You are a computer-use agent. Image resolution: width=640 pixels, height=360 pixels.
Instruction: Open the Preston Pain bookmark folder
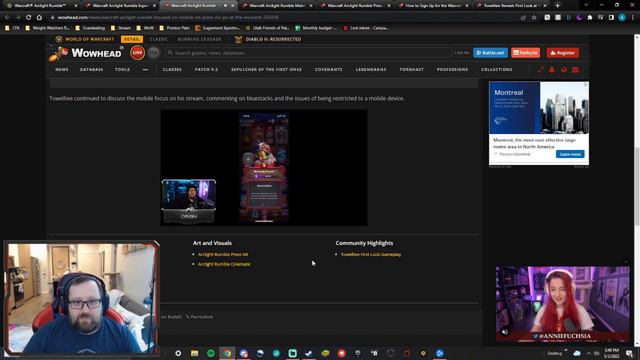[174, 28]
